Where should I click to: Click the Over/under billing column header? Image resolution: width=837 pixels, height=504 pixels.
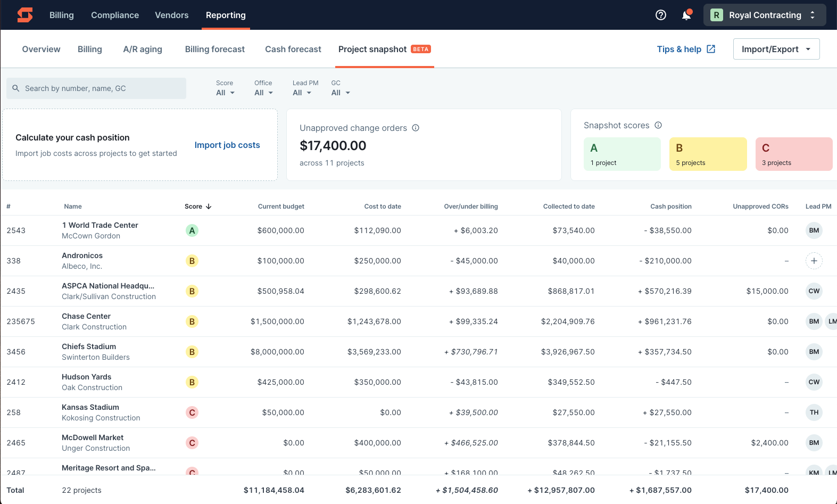[x=471, y=206]
